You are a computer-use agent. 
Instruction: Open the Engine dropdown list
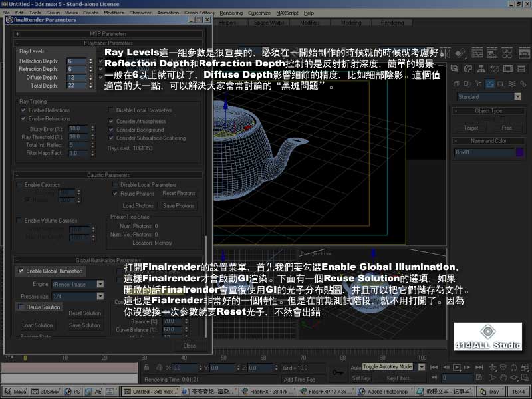[x=100, y=284]
